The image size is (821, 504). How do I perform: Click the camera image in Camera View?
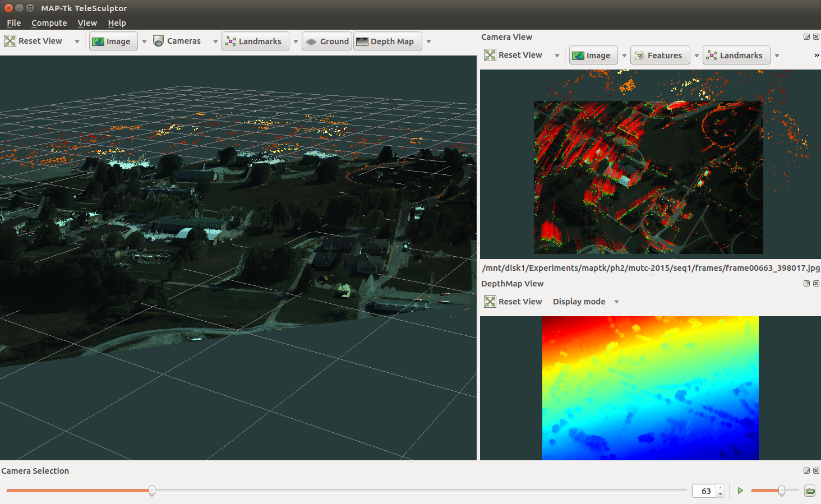click(x=648, y=177)
